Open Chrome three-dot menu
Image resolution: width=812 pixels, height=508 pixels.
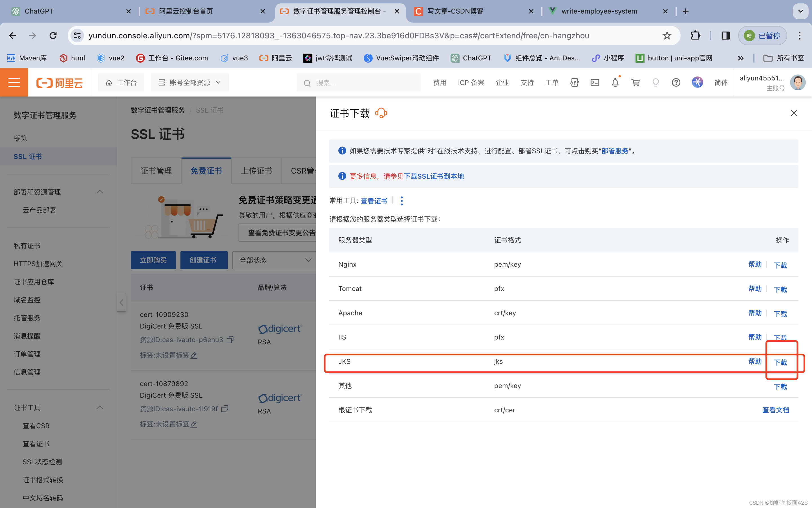(800, 36)
